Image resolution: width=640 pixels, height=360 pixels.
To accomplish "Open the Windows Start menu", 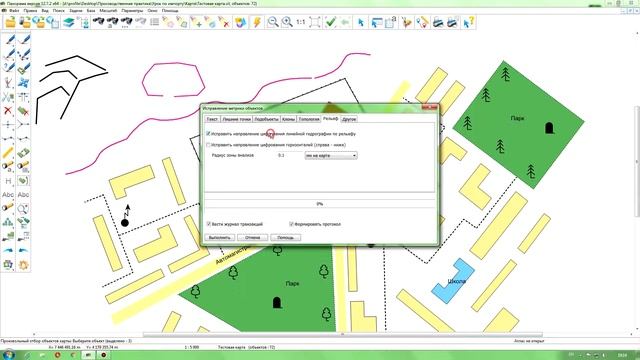I will click(x=8, y=355).
